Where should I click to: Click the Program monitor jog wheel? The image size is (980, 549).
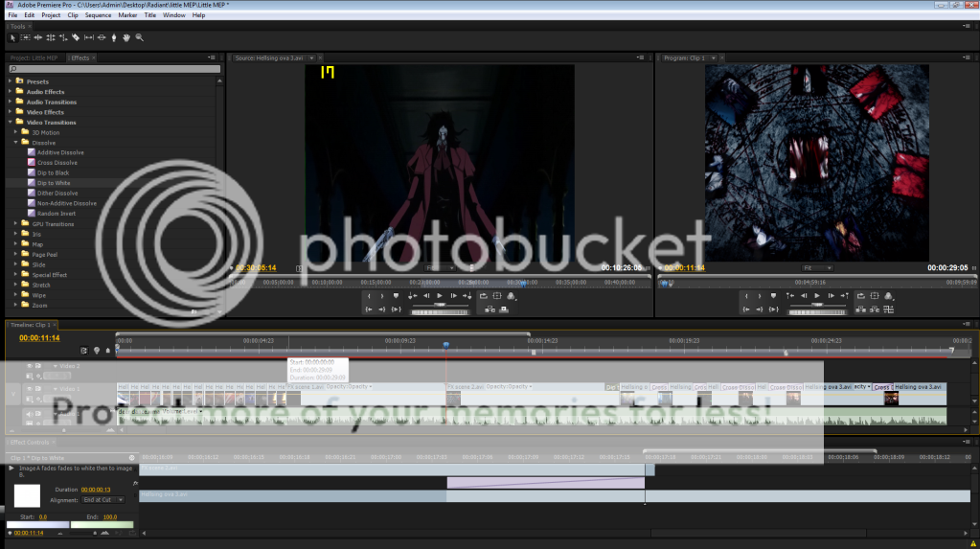point(817,312)
